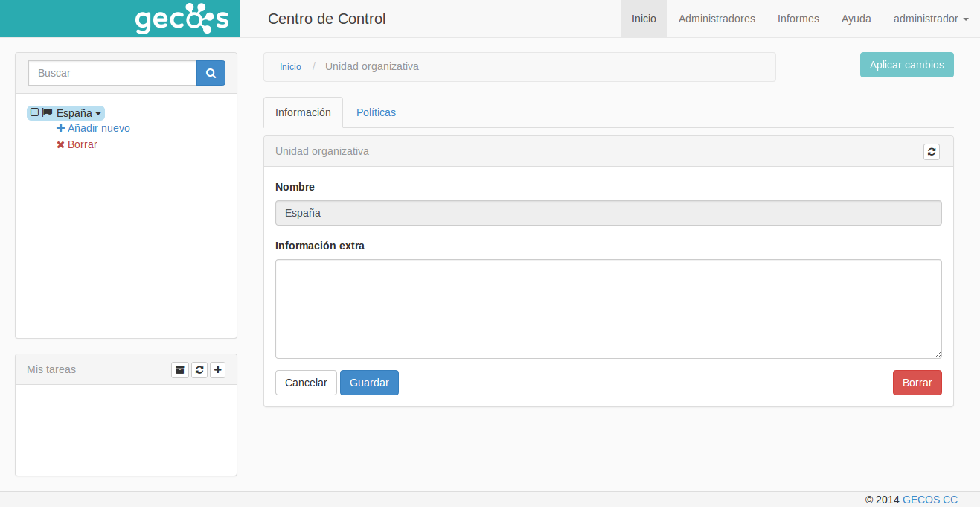Open the España node dropdown caret
Screen dimensions: 980x507
pos(98,113)
